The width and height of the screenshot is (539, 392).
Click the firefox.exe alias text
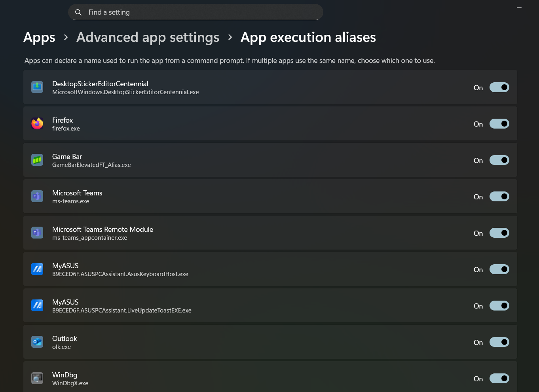pyautogui.click(x=66, y=129)
